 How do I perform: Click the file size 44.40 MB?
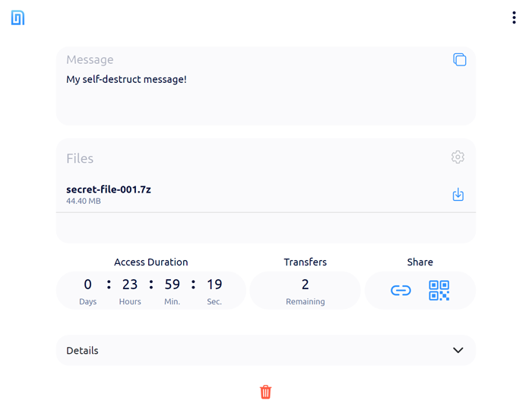point(84,201)
